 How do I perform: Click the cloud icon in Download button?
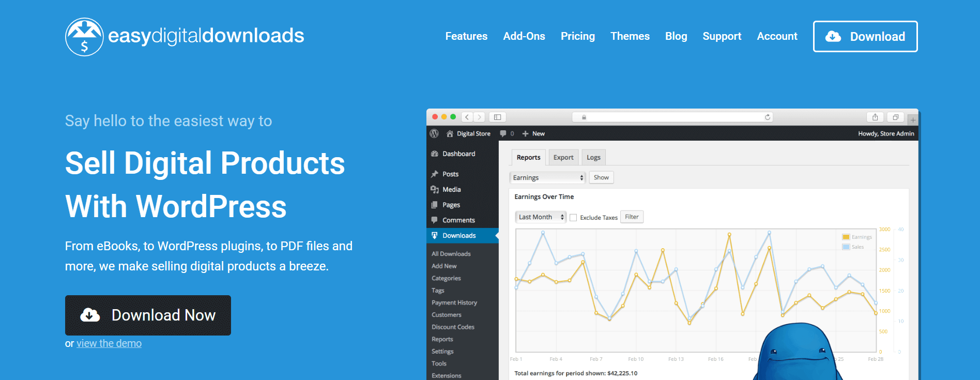point(833,36)
